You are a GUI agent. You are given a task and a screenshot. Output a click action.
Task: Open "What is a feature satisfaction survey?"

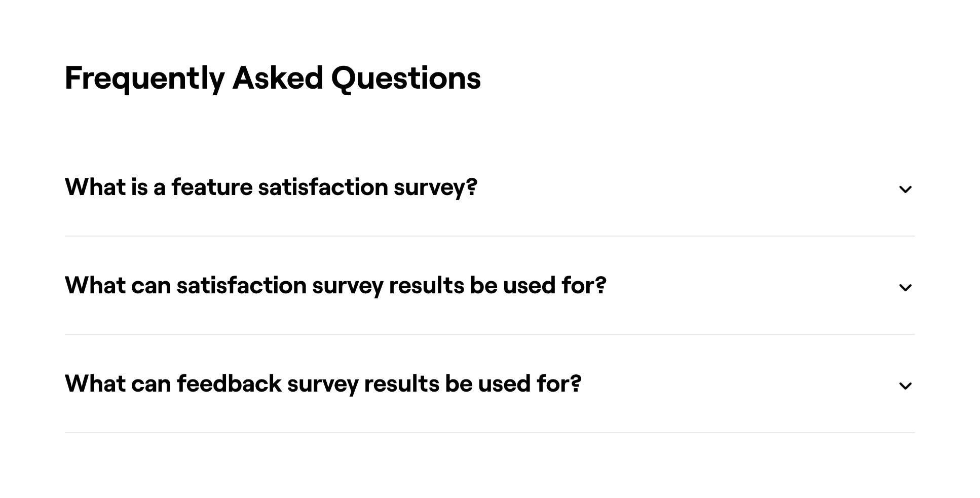click(271, 187)
